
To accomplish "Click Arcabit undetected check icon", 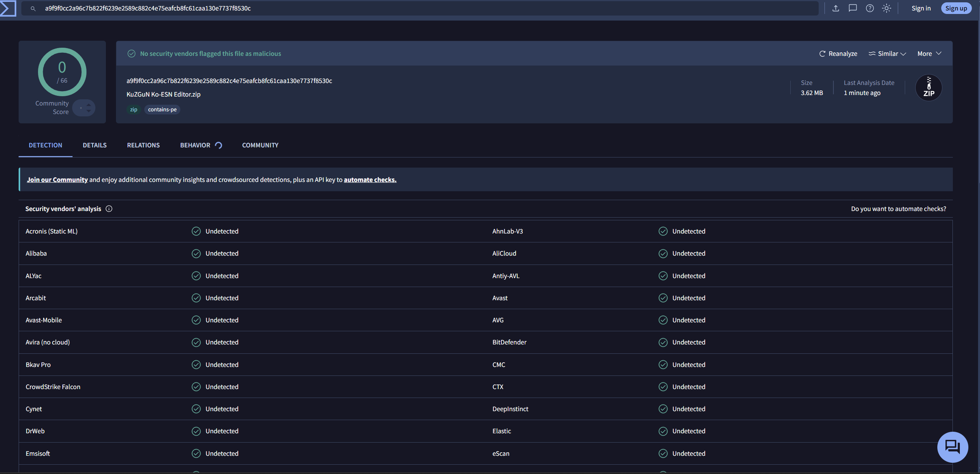I will coord(196,298).
